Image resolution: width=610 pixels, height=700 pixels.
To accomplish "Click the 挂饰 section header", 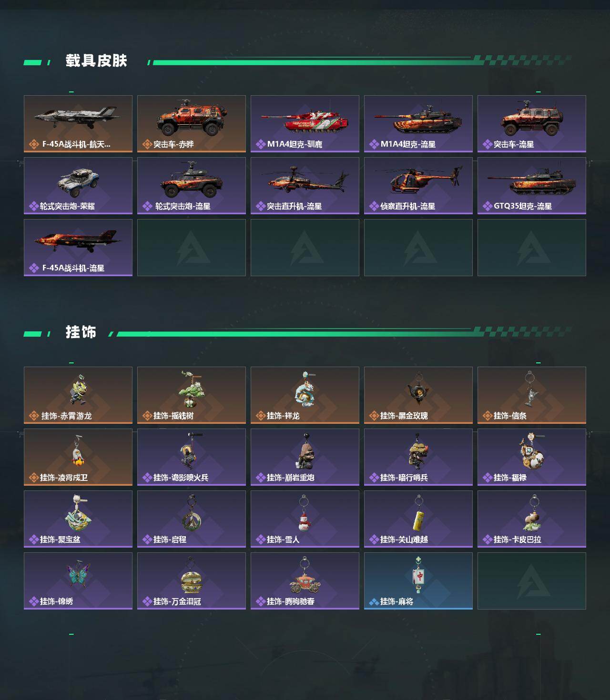I will click(81, 332).
